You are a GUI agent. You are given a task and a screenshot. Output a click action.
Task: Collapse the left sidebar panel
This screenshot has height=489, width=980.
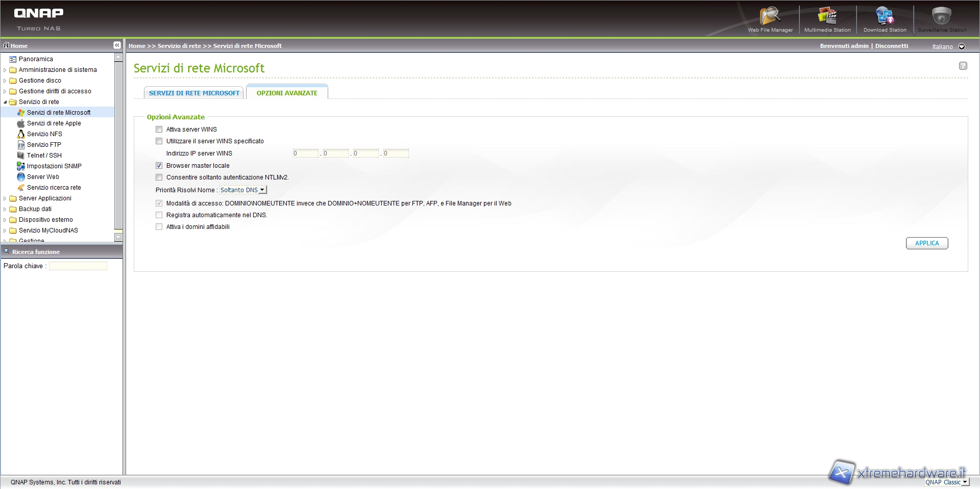[117, 45]
